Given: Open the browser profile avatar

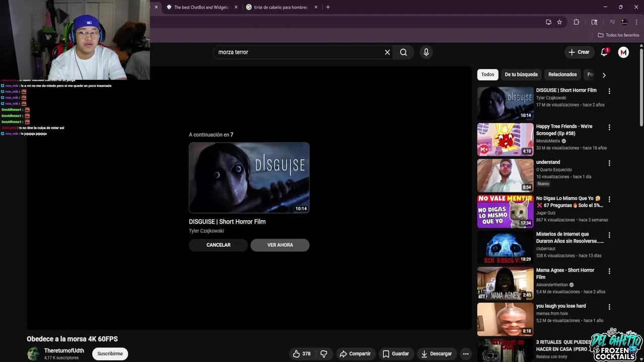Looking at the screenshot, I should point(624,22).
